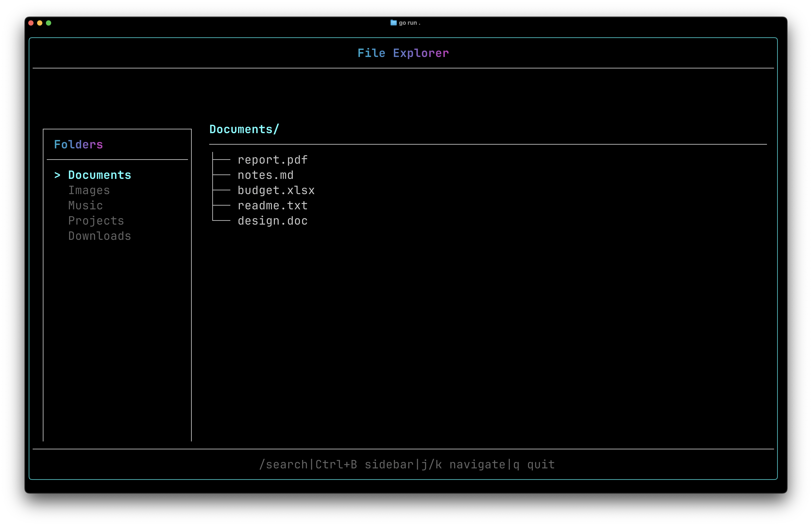Image resolution: width=812 pixels, height=526 pixels.
Task: Select the Music folder
Action: pos(85,206)
